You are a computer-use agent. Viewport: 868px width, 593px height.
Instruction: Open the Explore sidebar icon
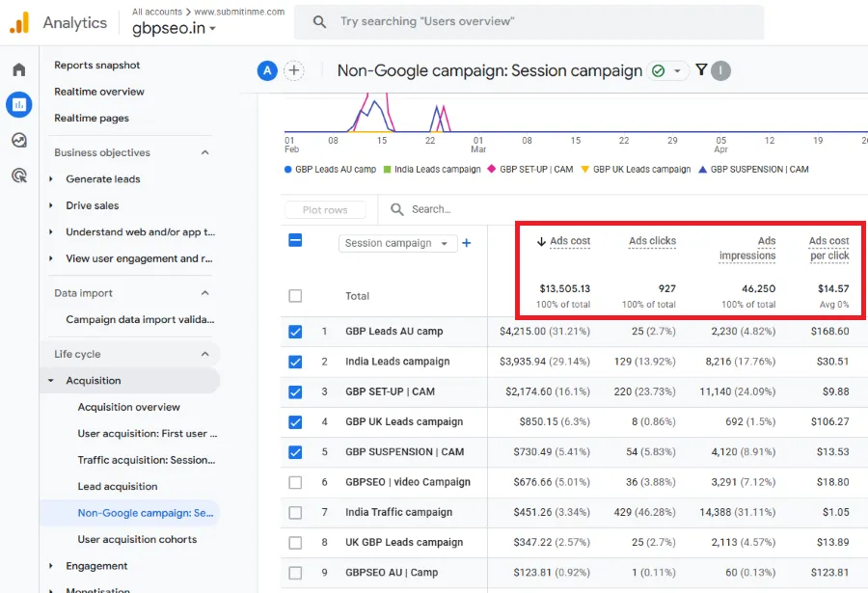click(x=19, y=140)
